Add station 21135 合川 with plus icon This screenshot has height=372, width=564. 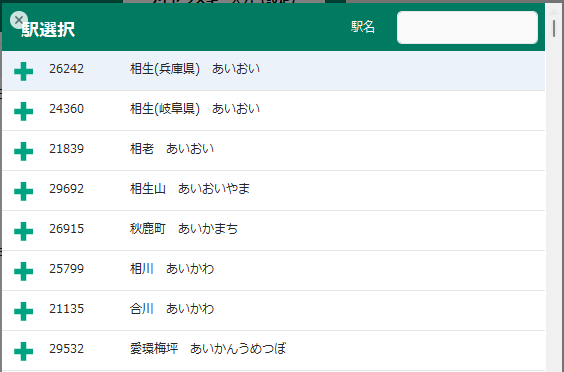(x=24, y=311)
